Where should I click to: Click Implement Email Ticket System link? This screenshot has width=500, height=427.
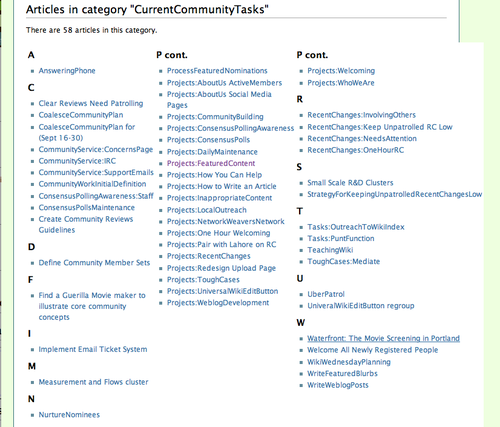(x=93, y=349)
